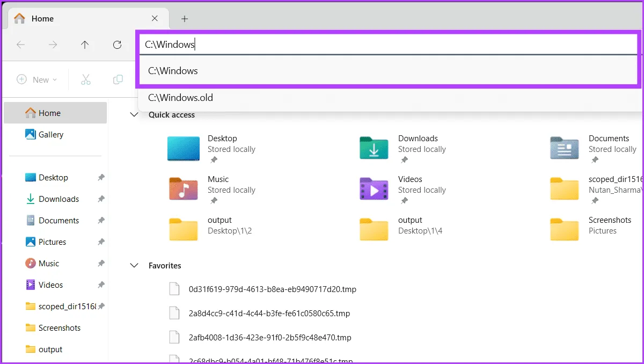Click the Copy icon in the toolbar
This screenshot has height=364, width=644.
118,79
